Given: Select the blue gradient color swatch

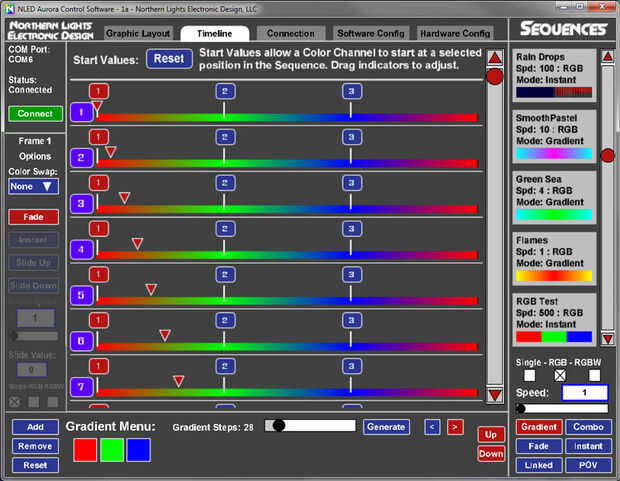Looking at the screenshot, I should click(138, 450).
